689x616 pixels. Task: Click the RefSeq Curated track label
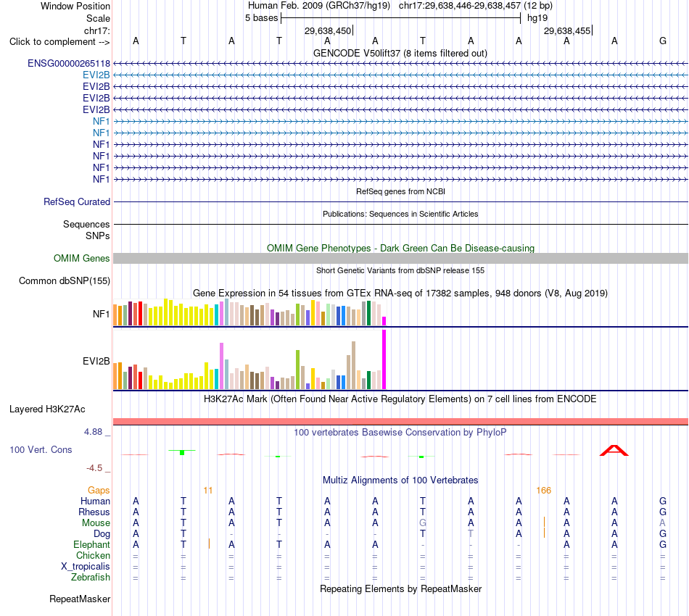pyautogui.click(x=77, y=202)
